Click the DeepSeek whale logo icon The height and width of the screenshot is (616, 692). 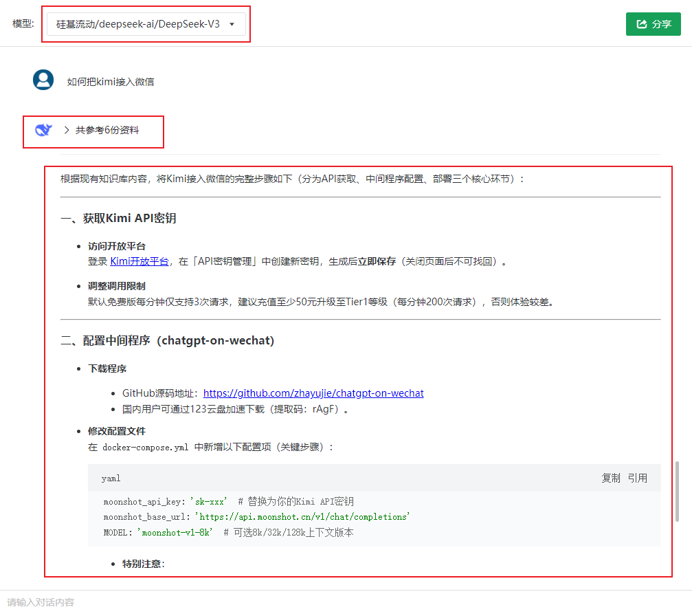pyautogui.click(x=43, y=130)
